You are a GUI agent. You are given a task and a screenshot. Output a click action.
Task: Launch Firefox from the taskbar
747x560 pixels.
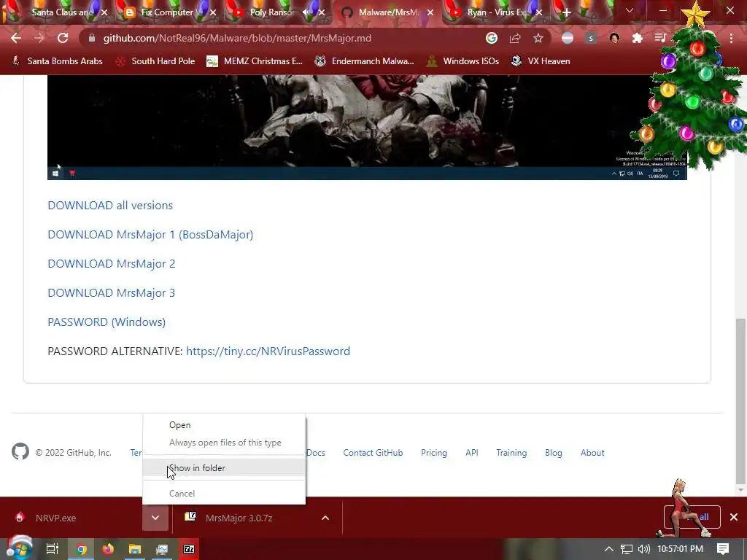coord(108,549)
